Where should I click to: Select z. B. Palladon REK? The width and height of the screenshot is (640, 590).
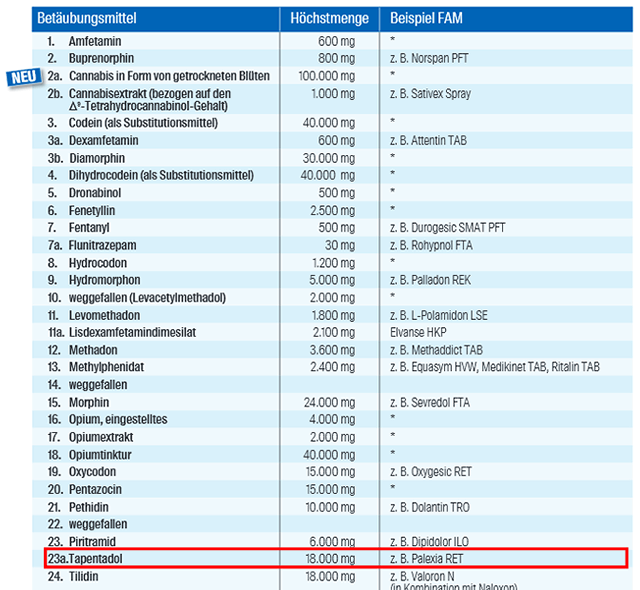(430, 280)
